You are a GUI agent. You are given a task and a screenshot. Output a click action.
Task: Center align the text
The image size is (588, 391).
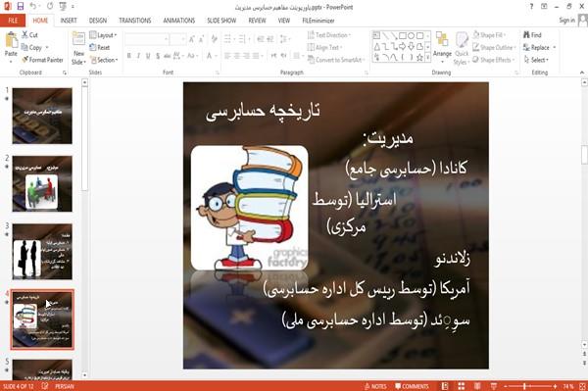[237, 56]
